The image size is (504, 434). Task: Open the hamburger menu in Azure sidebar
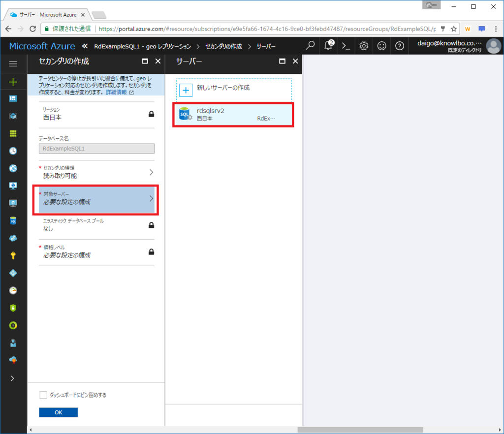click(x=13, y=64)
